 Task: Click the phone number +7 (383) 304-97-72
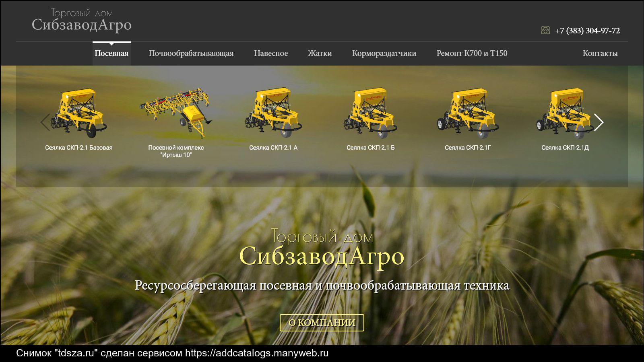coord(587,31)
